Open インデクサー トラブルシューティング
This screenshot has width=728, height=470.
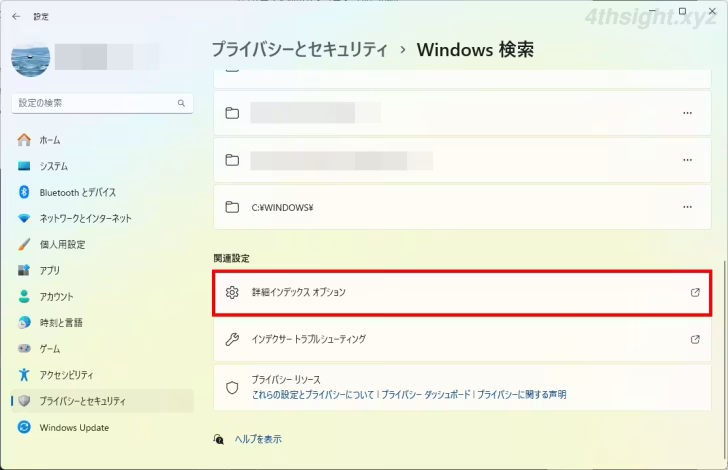pyautogui.click(x=462, y=339)
